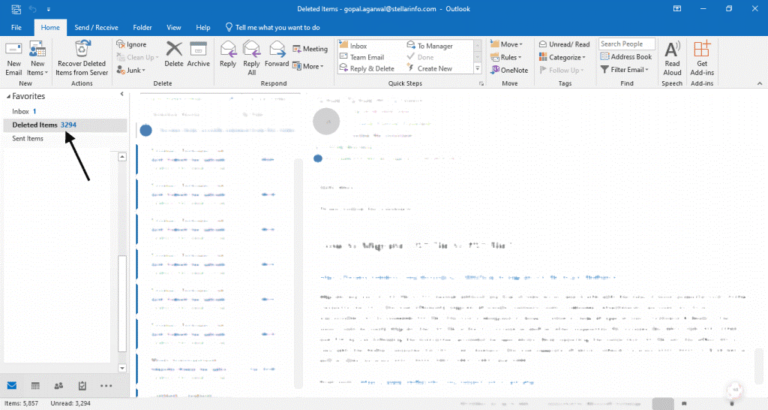The width and height of the screenshot is (768, 410).
Task: Switch to the Send / Receive tab
Action: coord(96,27)
